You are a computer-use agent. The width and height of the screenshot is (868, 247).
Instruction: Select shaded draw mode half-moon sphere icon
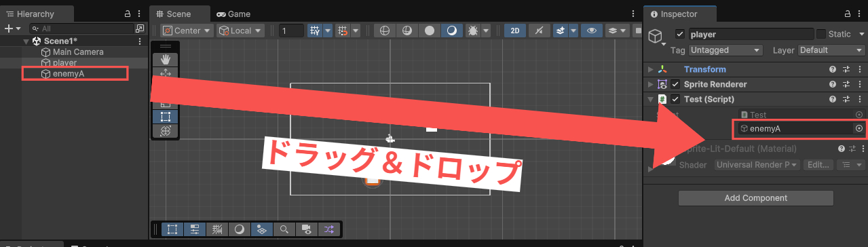451,31
